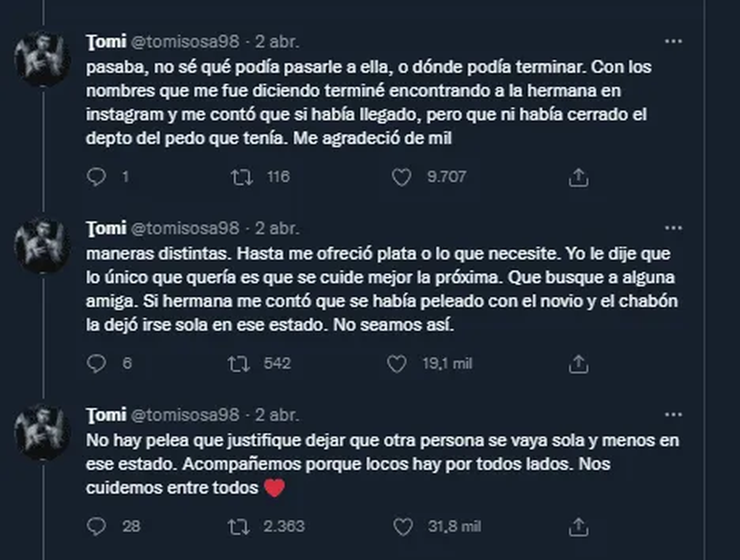Viewport: 740px width, 560px height.
Task: Reply to the tweet with 1 comment
Action: (97, 178)
